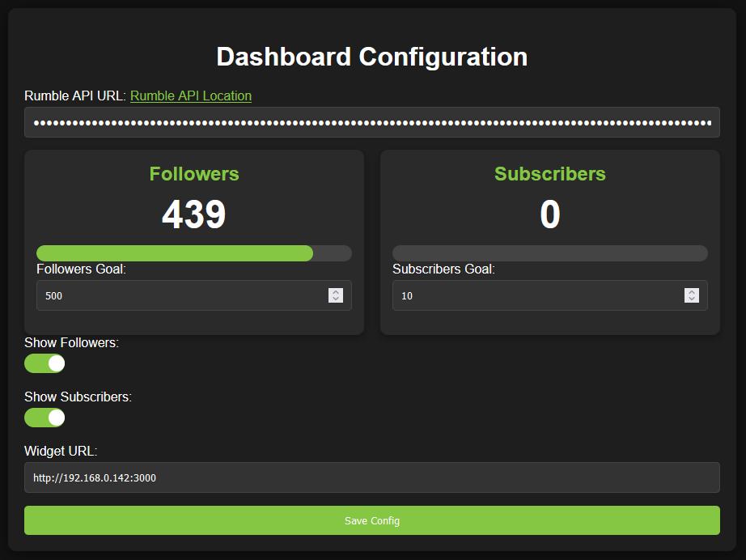The width and height of the screenshot is (746, 560).
Task: Click the Rumble API URL label text
Action: coord(75,95)
